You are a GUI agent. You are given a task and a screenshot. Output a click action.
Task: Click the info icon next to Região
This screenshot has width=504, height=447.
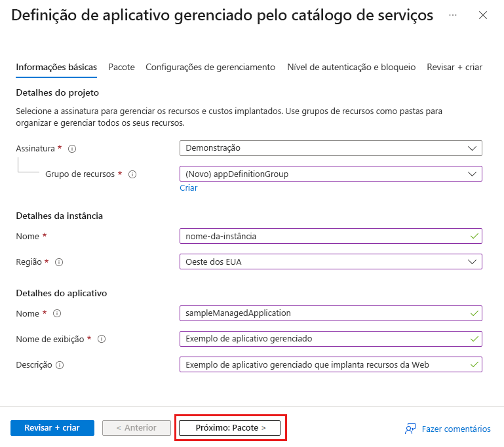59,262
